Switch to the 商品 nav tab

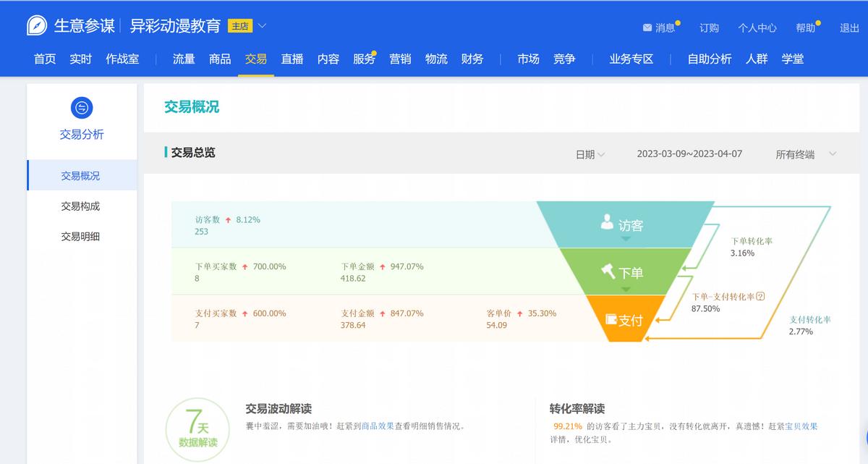[x=220, y=59]
